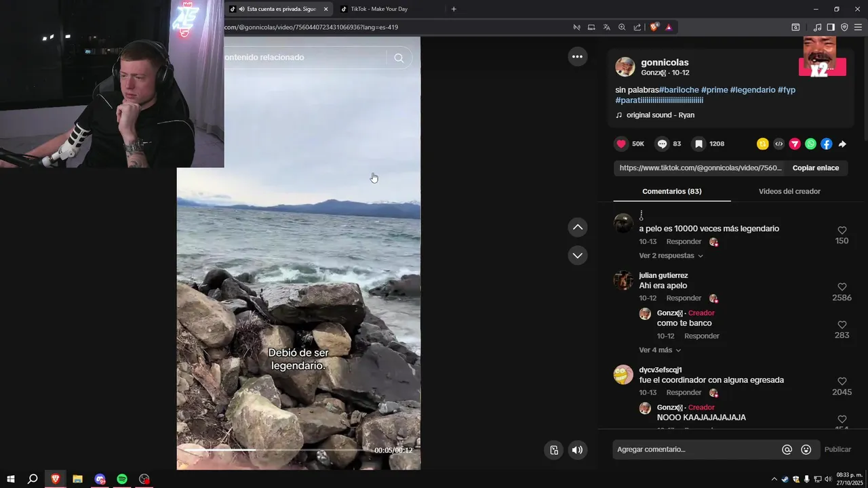Viewport: 868px width, 488px height.
Task: Reply to 'como te banco' comment
Action: (702, 336)
